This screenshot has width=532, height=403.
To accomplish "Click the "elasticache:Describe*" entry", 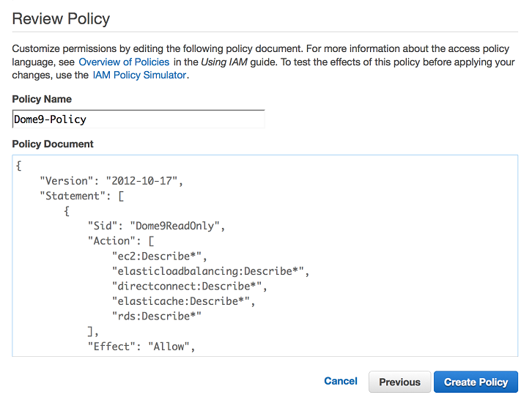I will tap(183, 301).
